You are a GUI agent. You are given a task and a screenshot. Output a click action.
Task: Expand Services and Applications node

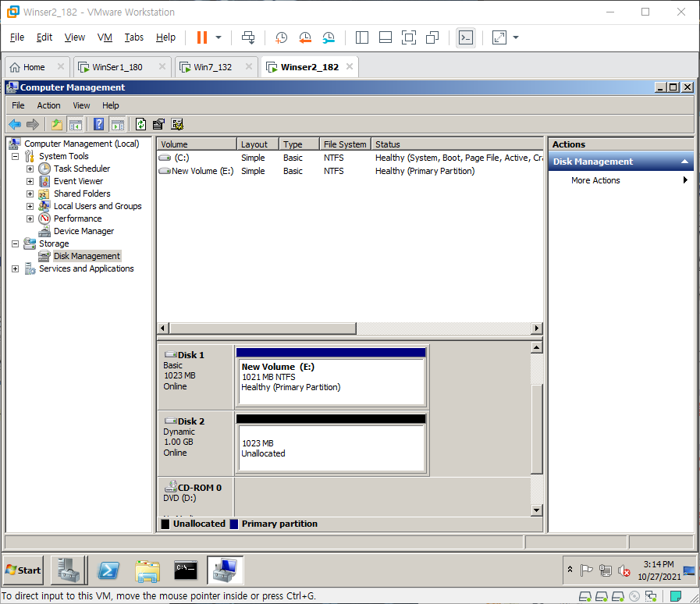[x=15, y=268]
